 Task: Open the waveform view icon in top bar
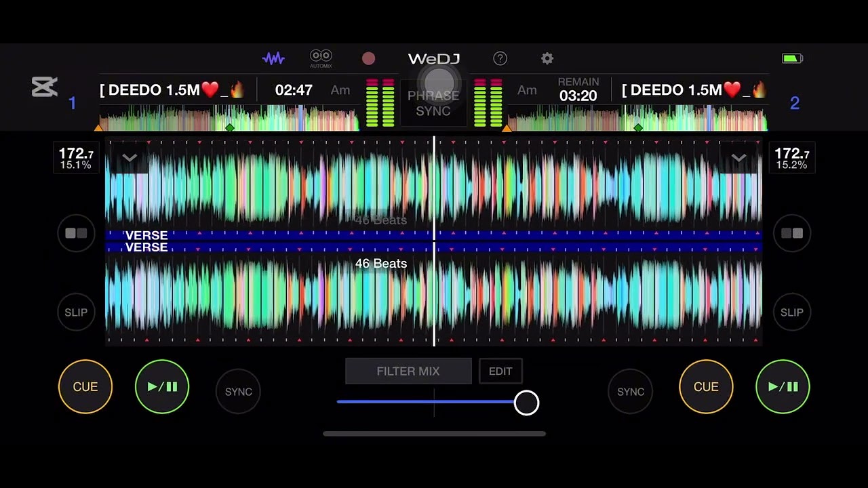(273, 58)
